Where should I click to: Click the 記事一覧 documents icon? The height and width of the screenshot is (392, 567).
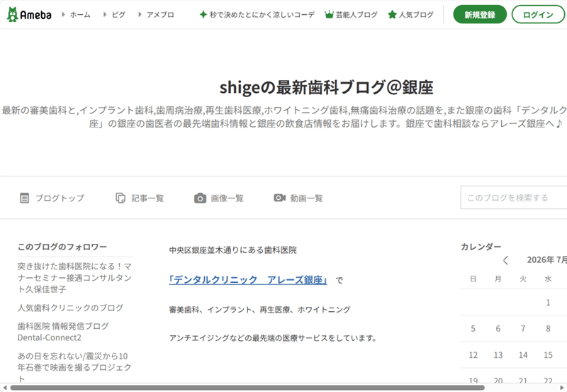120,198
